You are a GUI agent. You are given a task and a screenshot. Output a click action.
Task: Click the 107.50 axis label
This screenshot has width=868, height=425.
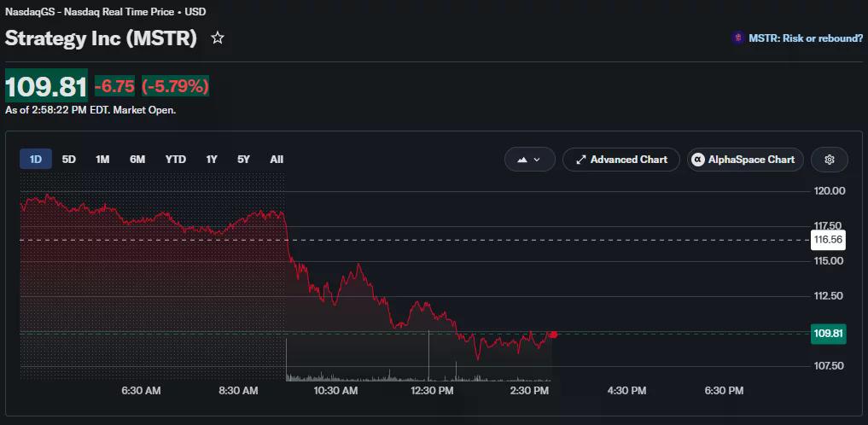point(828,366)
